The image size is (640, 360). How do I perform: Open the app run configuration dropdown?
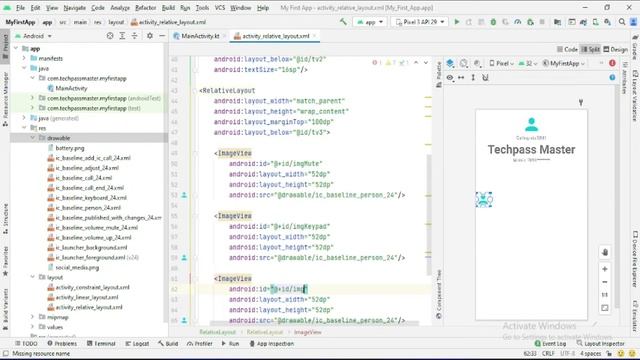[370, 22]
